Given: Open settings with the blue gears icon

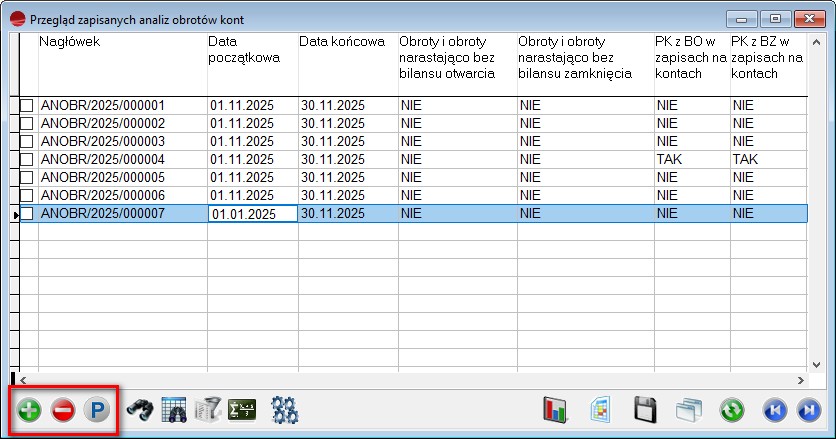Looking at the screenshot, I should click(x=286, y=410).
